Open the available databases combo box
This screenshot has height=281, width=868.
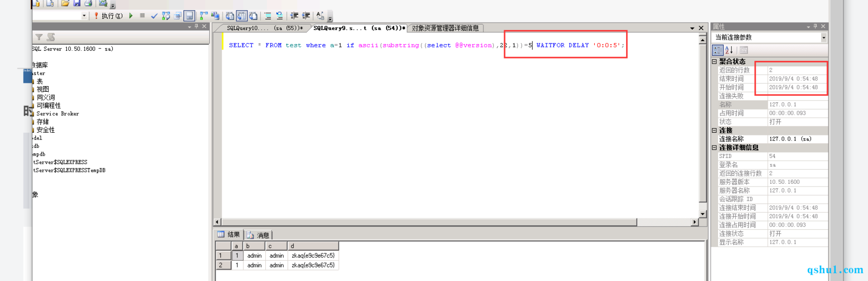[84, 16]
